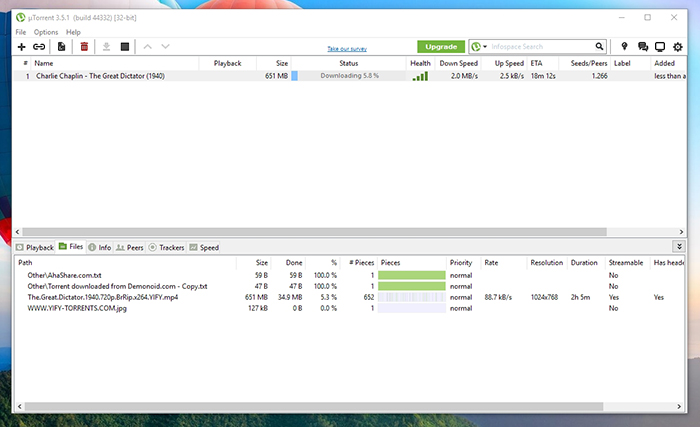The image size is (700, 427).
Task: Sort torrents by Name column header
Action: click(x=43, y=63)
